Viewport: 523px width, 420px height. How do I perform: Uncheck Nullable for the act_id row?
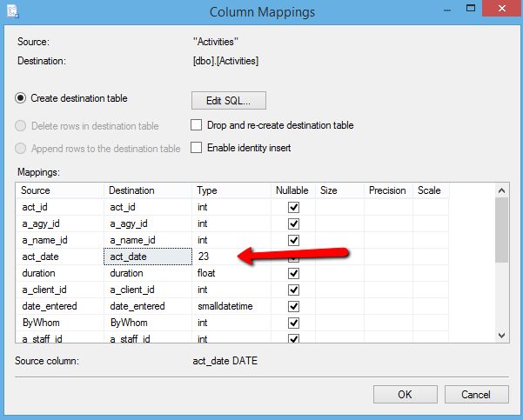(x=293, y=208)
